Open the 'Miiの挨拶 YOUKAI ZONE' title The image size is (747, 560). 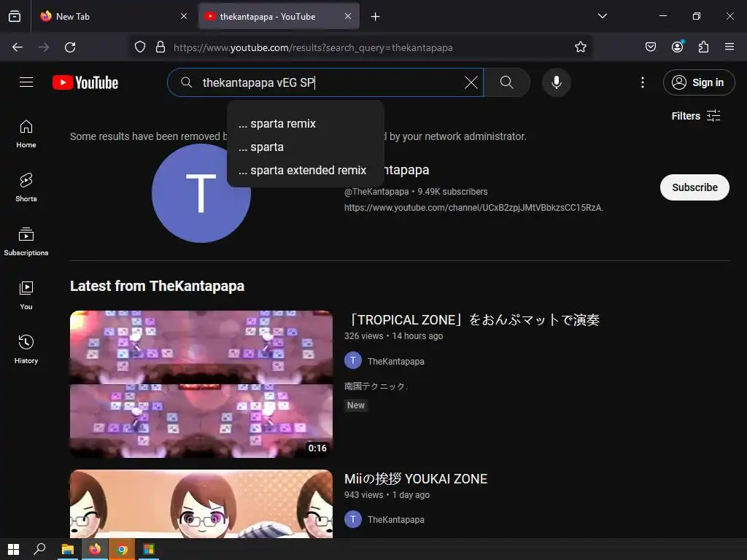415,478
